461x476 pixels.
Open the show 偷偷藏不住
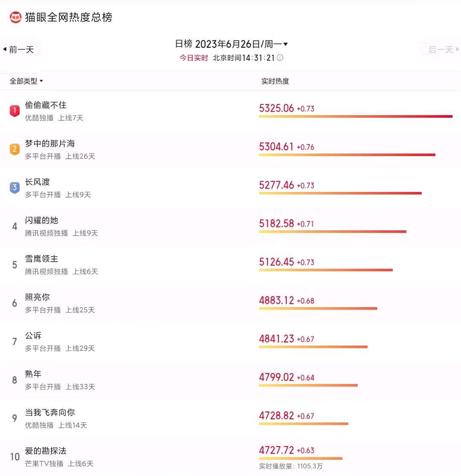pyautogui.click(x=46, y=105)
